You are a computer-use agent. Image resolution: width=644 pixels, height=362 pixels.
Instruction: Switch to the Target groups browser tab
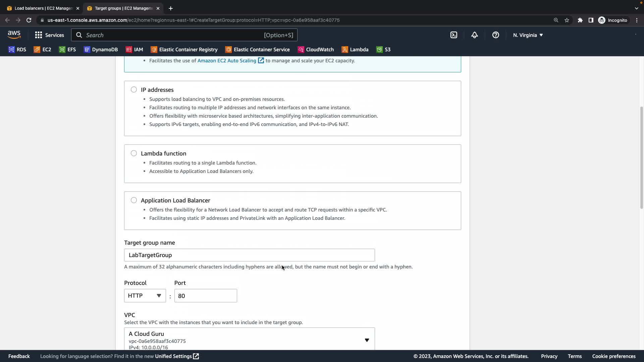(123, 8)
